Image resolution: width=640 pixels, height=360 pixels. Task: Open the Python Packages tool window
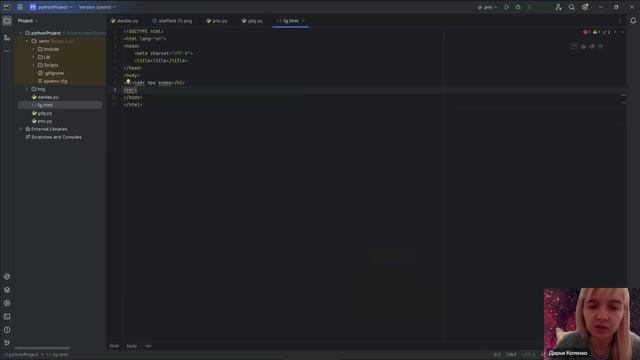7,290
